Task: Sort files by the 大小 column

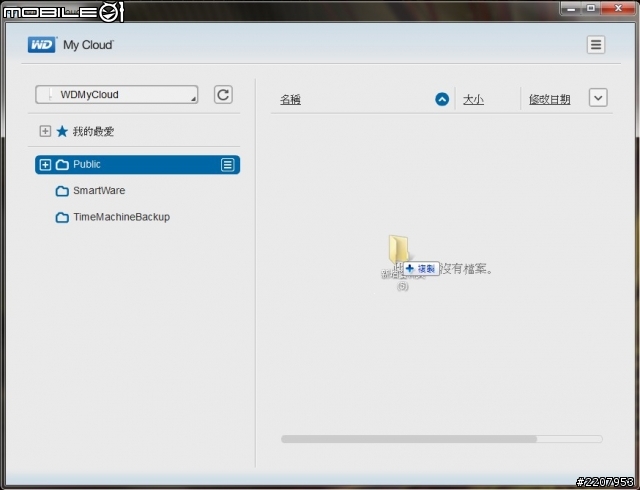Action: click(x=473, y=99)
